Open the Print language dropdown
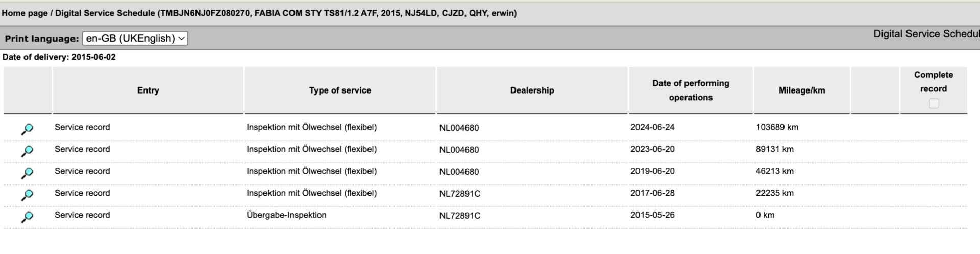The width and height of the screenshot is (980, 254). coord(135,38)
